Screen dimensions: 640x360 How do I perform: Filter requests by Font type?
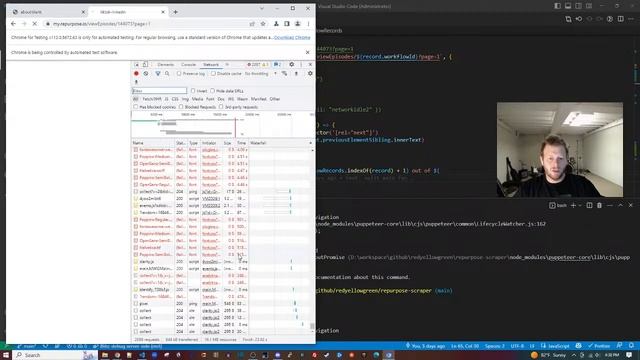tap(210, 99)
